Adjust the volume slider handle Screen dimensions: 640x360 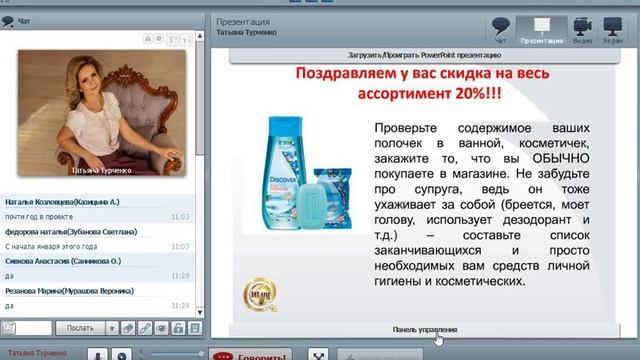201,353
